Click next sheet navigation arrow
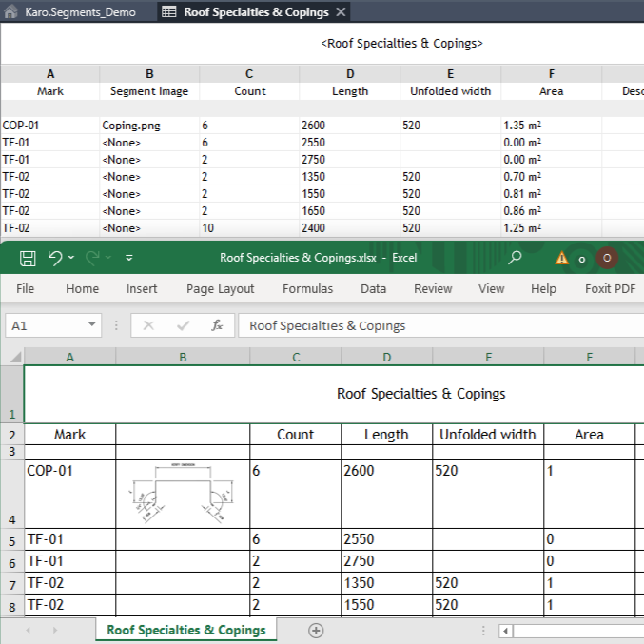This screenshot has height=644, width=644. click(x=54, y=630)
